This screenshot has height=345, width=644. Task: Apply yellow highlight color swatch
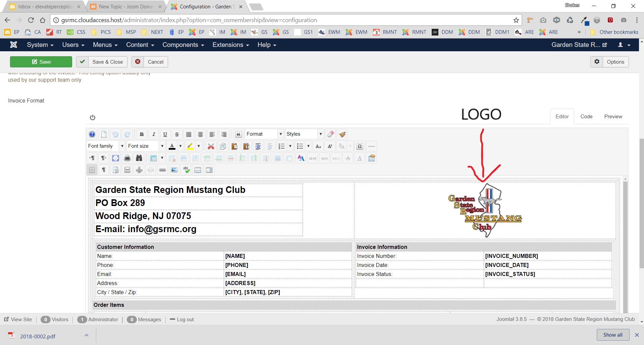[x=190, y=146]
